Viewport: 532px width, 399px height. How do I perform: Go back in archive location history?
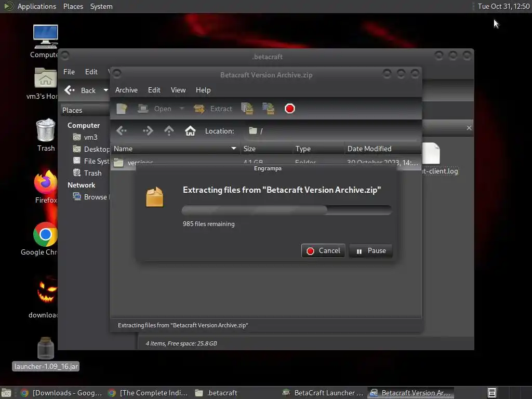122,130
